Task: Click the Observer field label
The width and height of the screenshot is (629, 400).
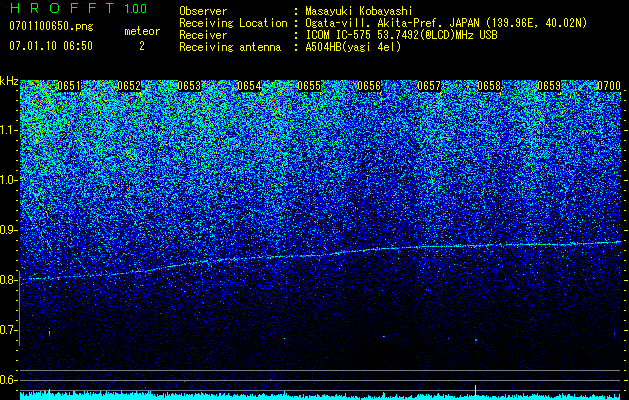Action: click(203, 11)
